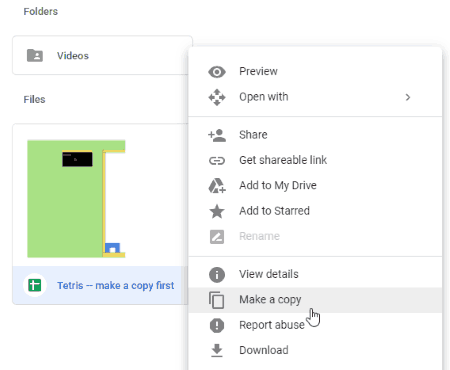Select Download in the context menu

click(x=315, y=350)
